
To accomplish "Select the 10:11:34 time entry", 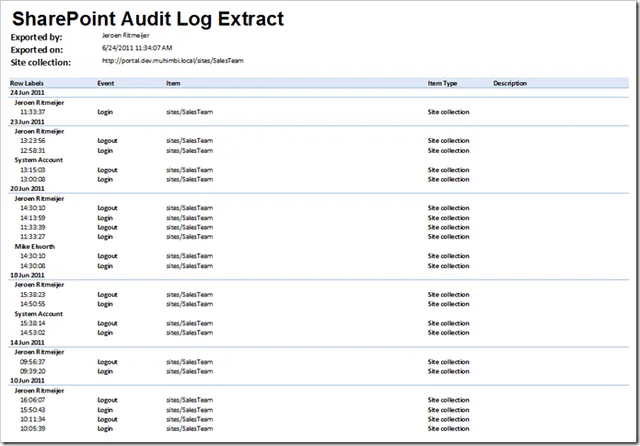I will click(x=33, y=419).
